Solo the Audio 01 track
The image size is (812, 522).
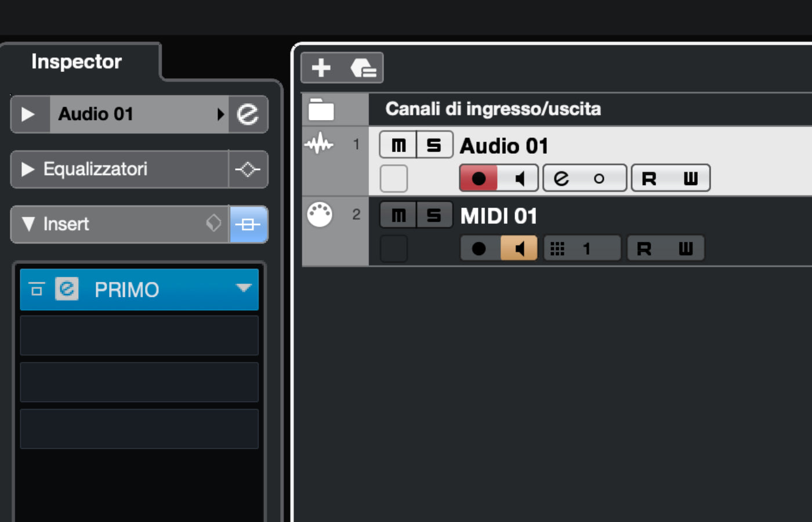click(434, 145)
